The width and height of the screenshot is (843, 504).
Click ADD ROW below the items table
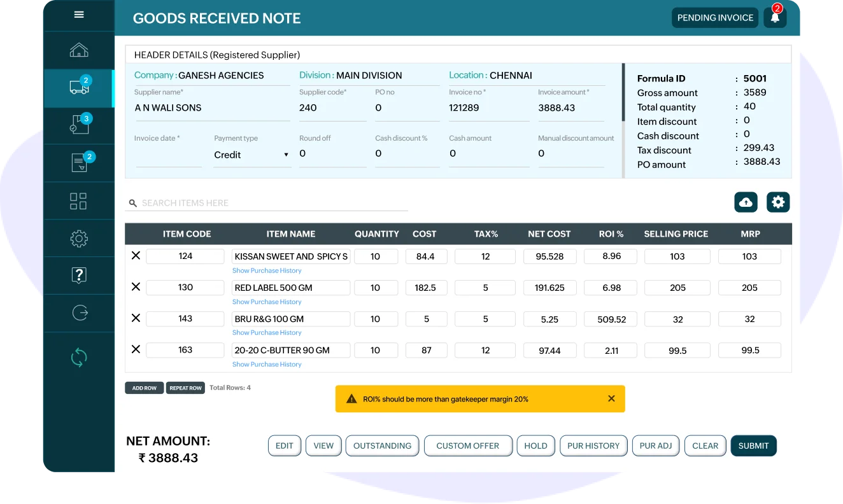tap(144, 388)
